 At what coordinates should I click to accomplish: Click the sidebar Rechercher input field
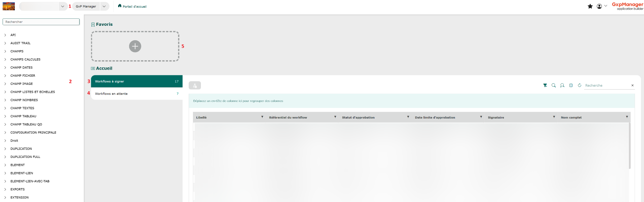click(41, 22)
